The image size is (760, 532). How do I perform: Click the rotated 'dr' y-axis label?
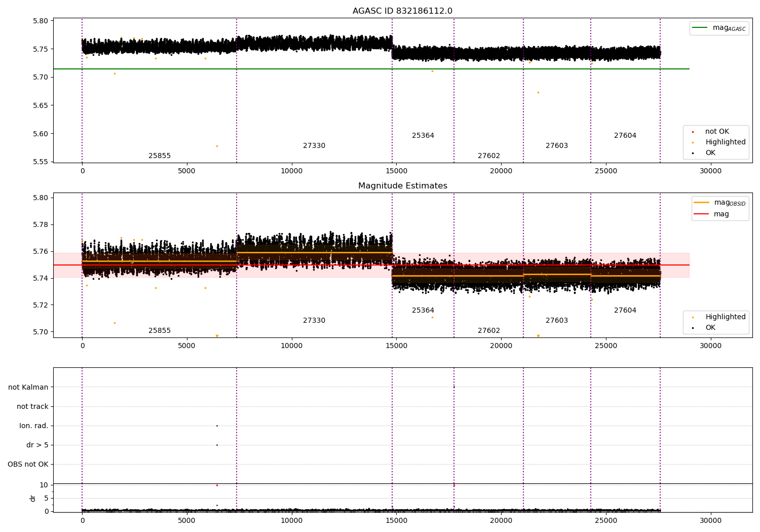(33, 499)
